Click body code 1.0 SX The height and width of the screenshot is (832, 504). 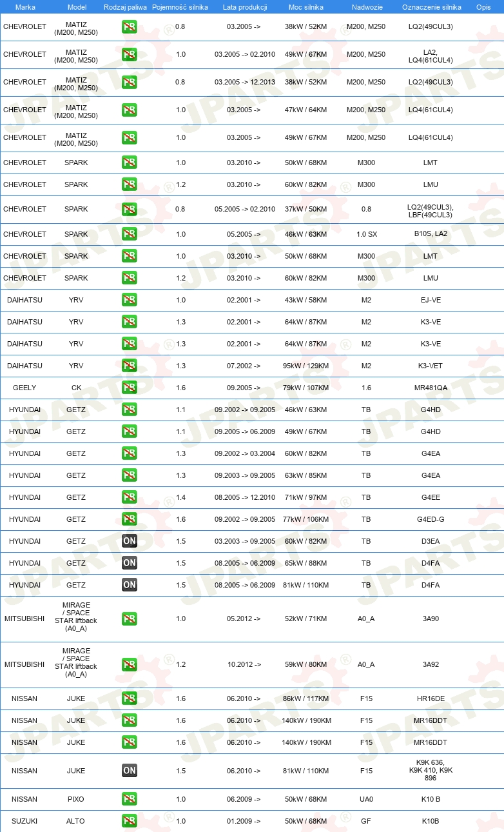click(x=366, y=234)
